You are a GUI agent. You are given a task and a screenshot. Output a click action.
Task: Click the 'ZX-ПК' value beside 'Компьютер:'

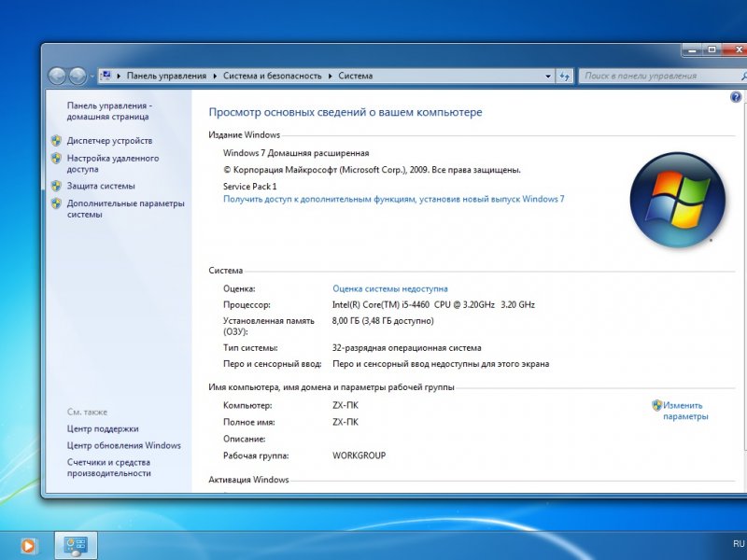coord(345,406)
